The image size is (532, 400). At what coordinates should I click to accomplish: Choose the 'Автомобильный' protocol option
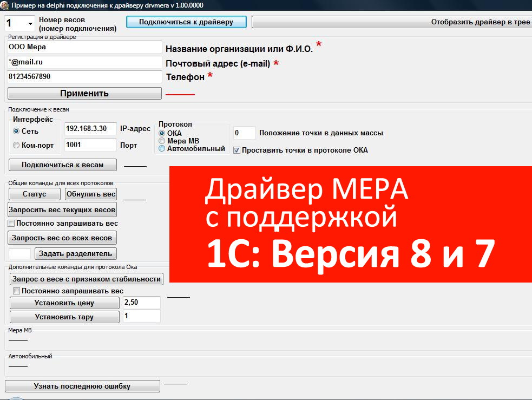click(162, 148)
